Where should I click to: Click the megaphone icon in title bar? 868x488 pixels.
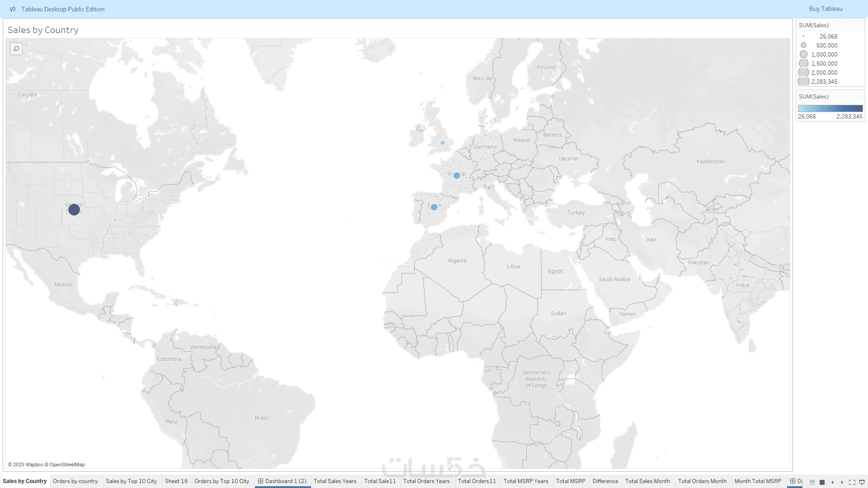(13, 9)
